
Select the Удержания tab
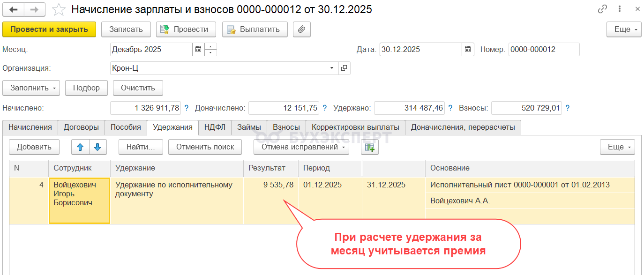(172, 127)
